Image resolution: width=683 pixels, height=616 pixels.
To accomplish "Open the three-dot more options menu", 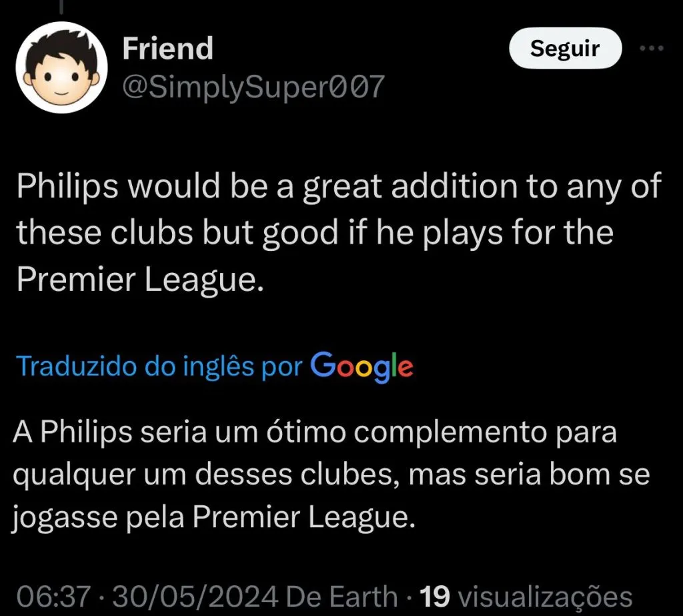I will (x=652, y=48).
